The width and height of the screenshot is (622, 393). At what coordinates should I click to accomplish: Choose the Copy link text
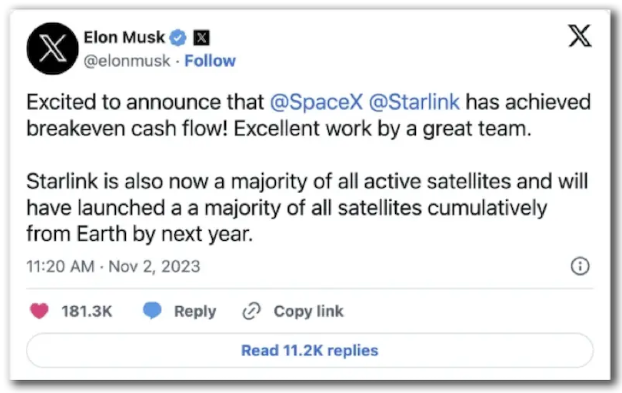pos(309,312)
